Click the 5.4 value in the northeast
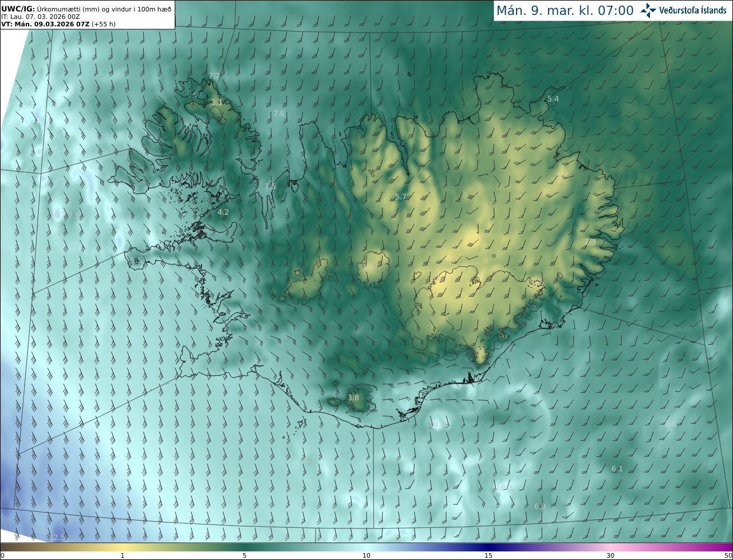Image resolution: width=733 pixels, height=560 pixels. tap(553, 99)
